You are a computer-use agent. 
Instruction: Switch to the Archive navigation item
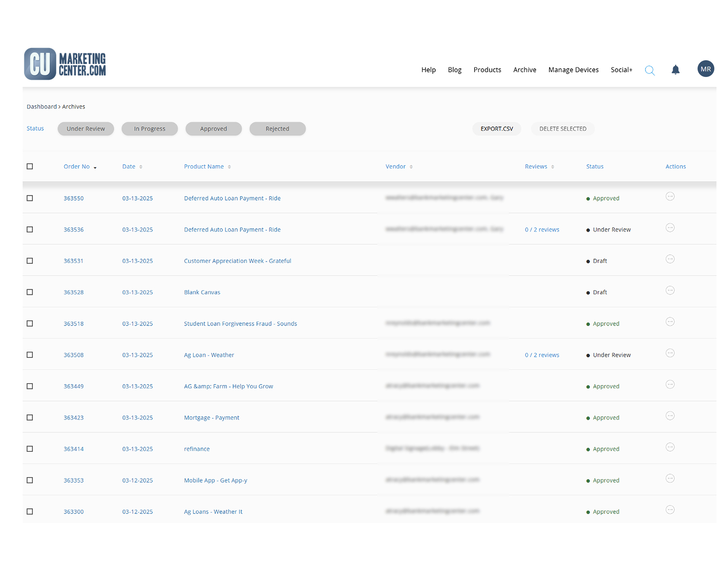coord(524,70)
